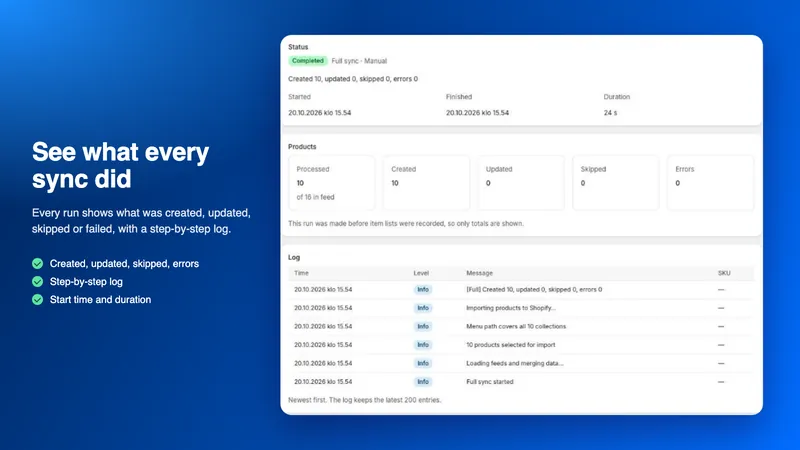The width and height of the screenshot is (800, 450).
Task: Select the log message '[Full] Created 10, updated 0, skipped 0, errors 0'
Action: [534, 290]
